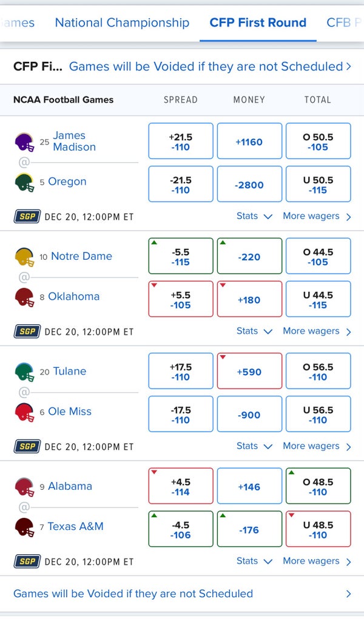Toggle Notre Dame -220 moneyline selection

coord(249,257)
